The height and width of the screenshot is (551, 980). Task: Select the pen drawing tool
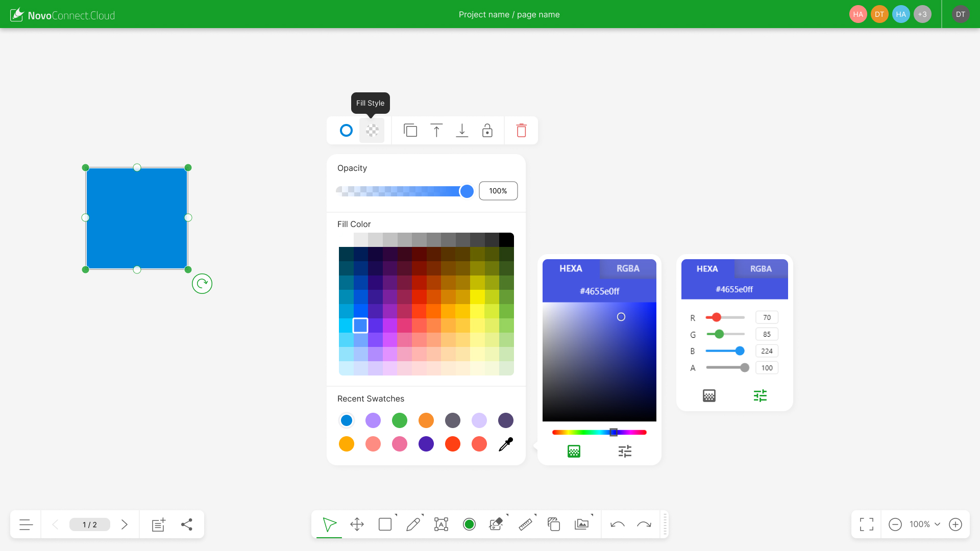click(413, 524)
